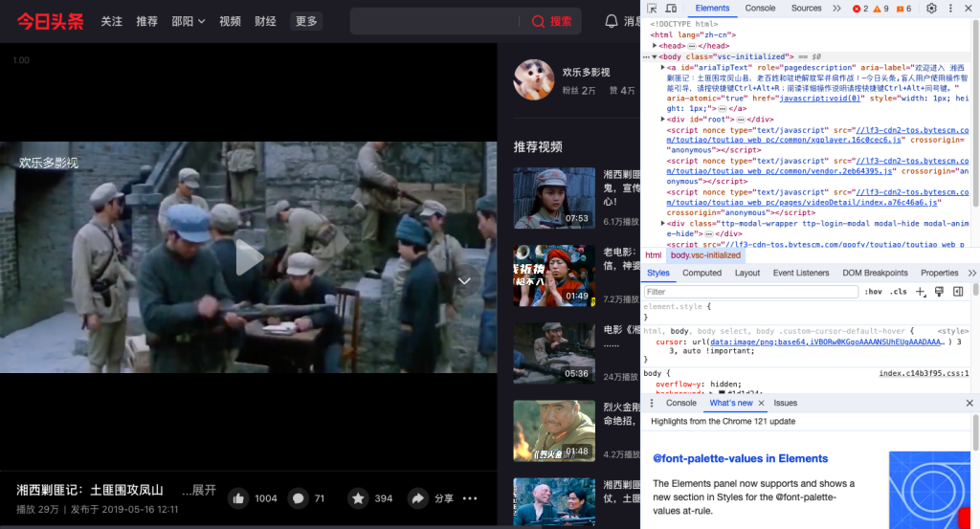Open the 财经 navigation item

[265, 21]
